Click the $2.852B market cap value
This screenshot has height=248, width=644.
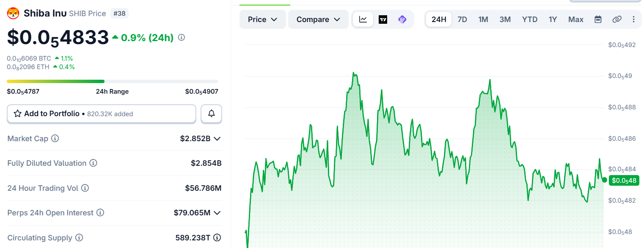[195, 139]
